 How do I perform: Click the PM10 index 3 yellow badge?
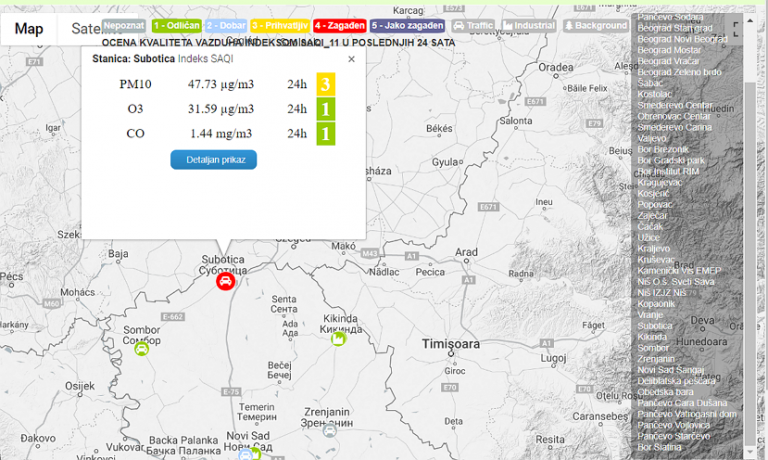pos(326,84)
